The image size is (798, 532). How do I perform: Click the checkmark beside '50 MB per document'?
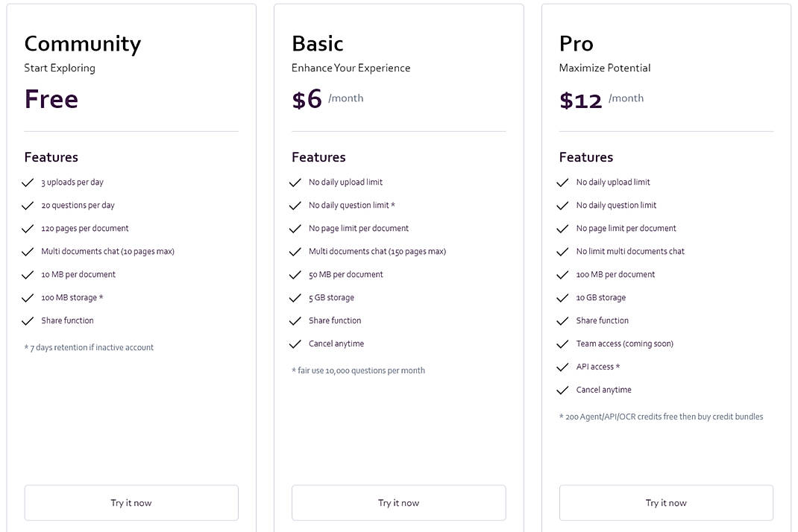point(295,274)
